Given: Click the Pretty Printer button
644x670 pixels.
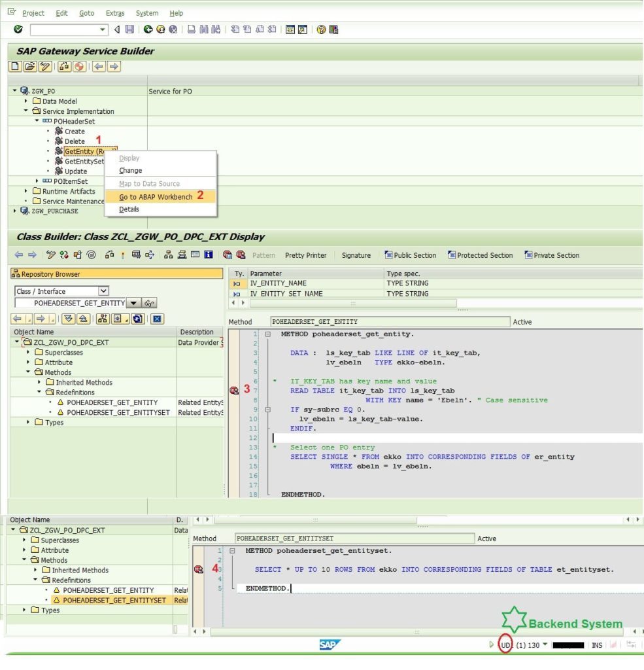Looking at the screenshot, I should [x=306, y=255].
